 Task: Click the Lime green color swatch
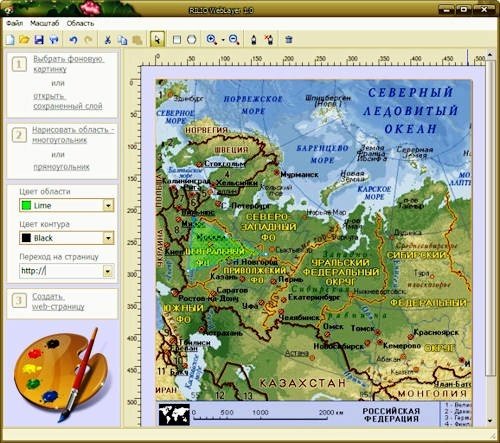coord(26,205)
